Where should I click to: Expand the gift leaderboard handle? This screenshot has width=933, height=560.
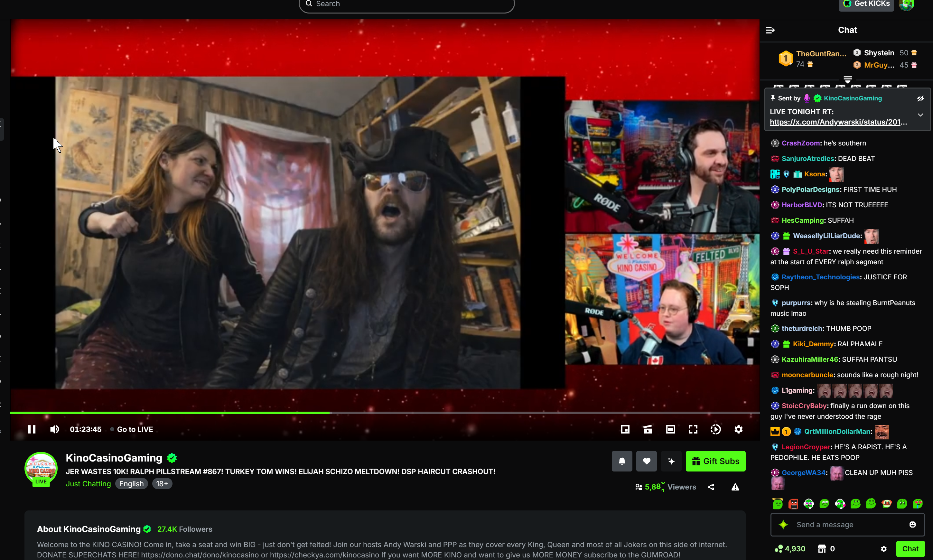[847, 79]
